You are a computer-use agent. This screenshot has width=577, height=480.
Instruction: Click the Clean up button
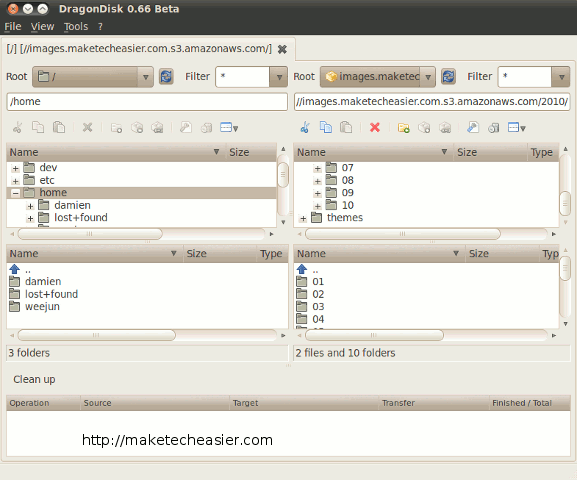pyautogui.click(x=34, y=379)
